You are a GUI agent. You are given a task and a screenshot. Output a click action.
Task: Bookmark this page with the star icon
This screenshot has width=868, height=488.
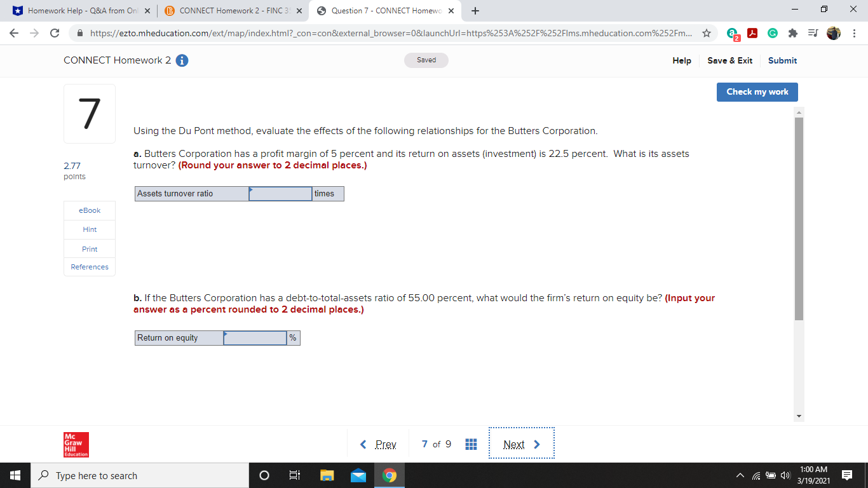click(x=706, y=33)
